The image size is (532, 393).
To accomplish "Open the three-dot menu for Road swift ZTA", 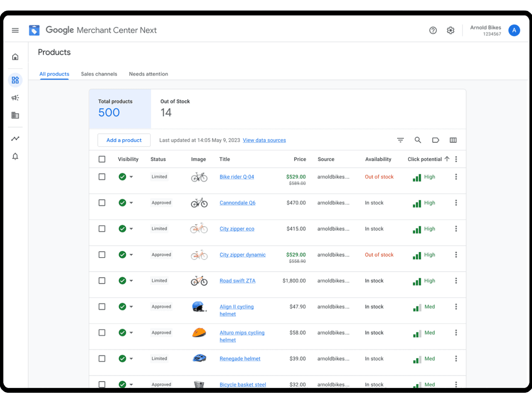I will [x=456, y=280].
